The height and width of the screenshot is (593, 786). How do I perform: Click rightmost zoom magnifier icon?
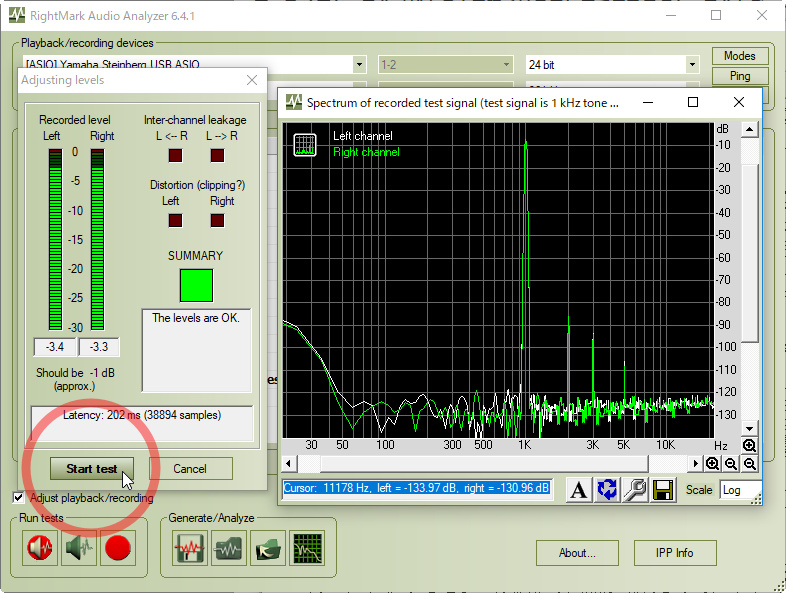[x=750, y=464]
